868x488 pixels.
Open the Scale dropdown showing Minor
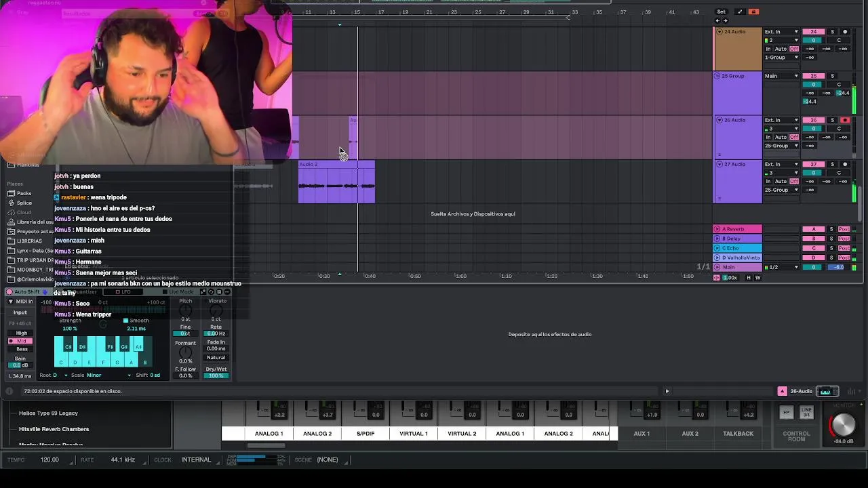click(107, 375)
